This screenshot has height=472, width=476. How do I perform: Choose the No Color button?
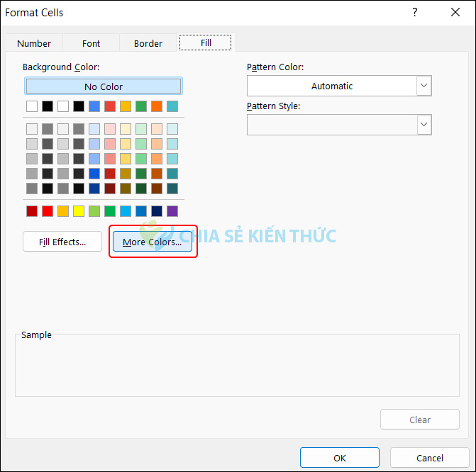pyautogui.click(x=104, y=86)
